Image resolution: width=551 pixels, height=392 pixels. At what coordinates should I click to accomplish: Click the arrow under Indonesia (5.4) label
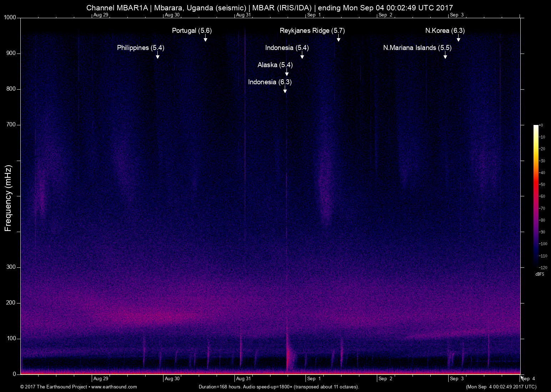coord(302,56)
